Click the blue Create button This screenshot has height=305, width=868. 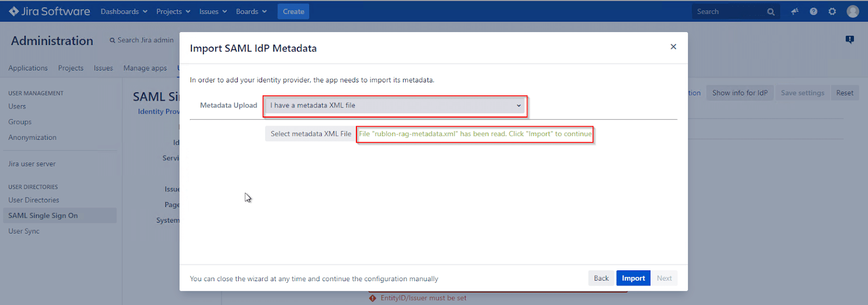[293, 11]
